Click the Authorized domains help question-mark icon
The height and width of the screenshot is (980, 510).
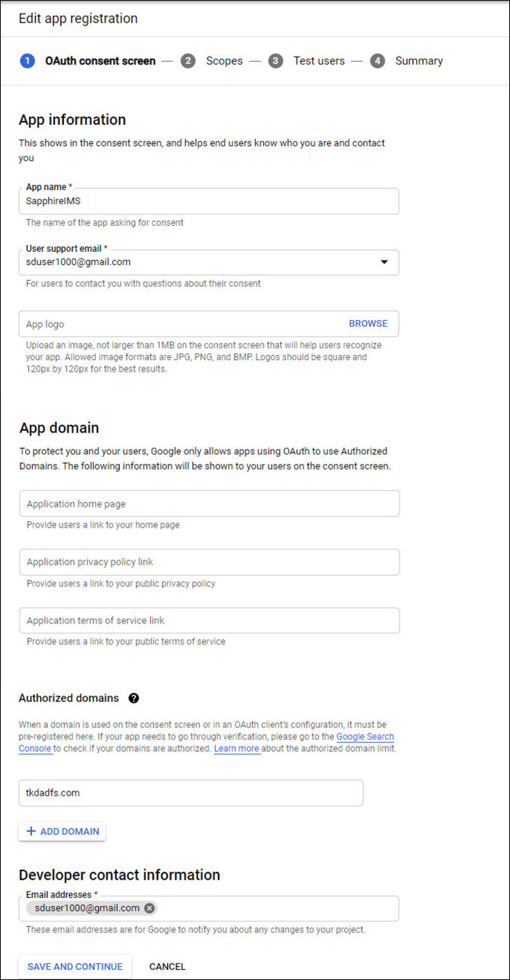(134, 698)
